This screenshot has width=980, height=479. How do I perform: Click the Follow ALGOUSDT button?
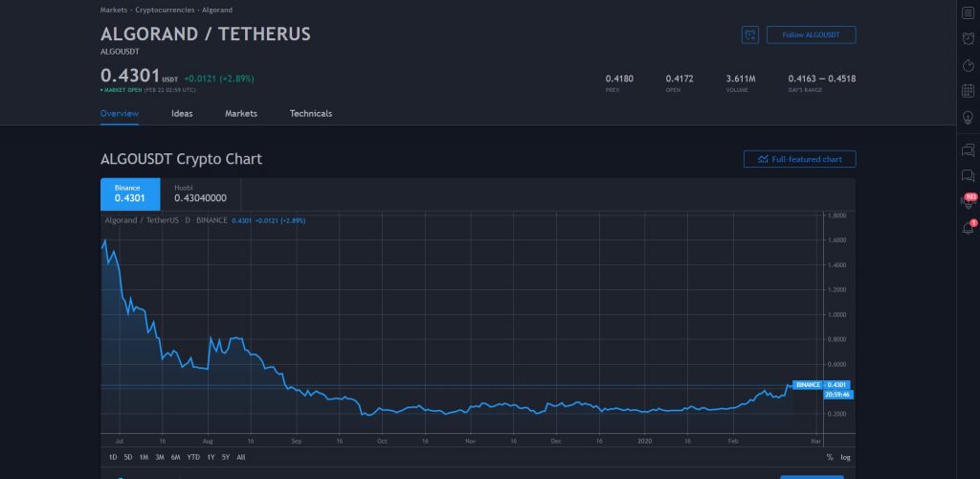[811, 34]
